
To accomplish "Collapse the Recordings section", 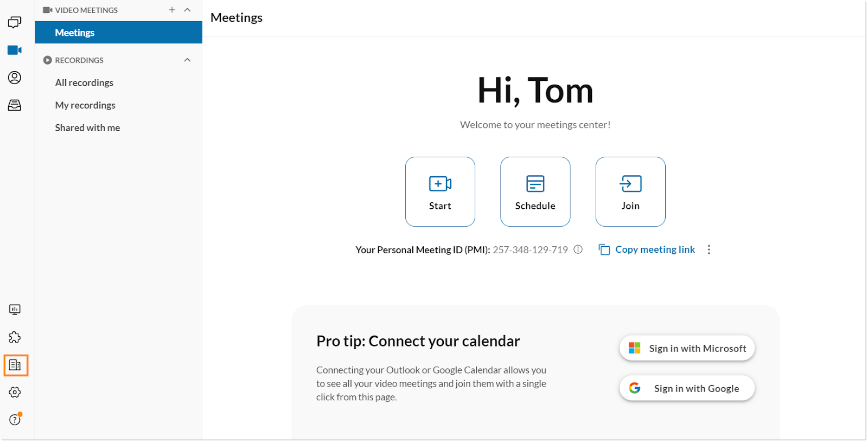I will tap(187, 60).
